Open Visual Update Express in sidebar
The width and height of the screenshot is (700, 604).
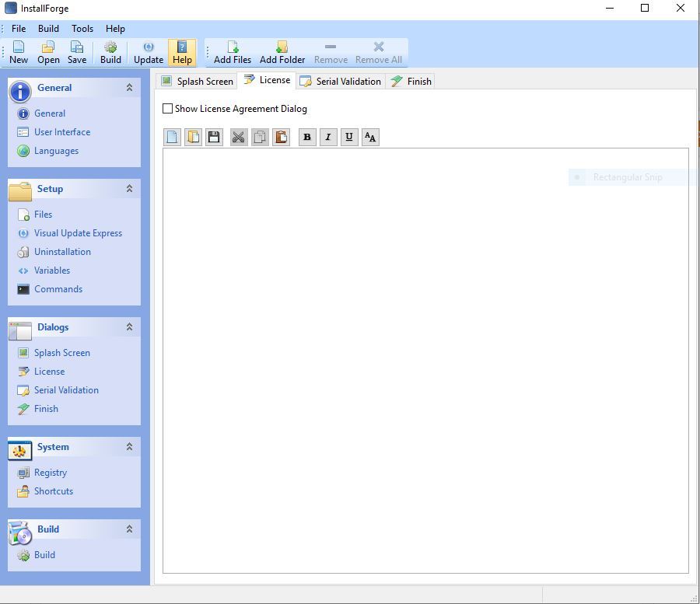point(78,233)
